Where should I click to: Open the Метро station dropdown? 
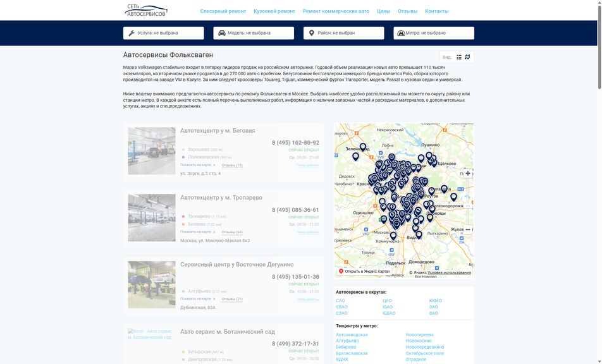coord(434,33)
